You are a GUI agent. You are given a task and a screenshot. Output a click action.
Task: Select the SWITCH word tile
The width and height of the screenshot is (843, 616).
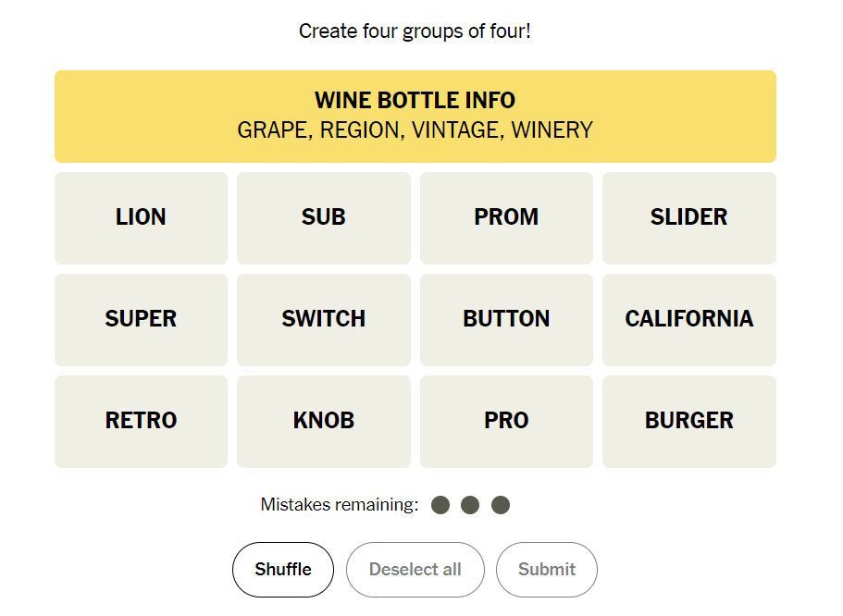pyautogui.click(x=323, y=319)
